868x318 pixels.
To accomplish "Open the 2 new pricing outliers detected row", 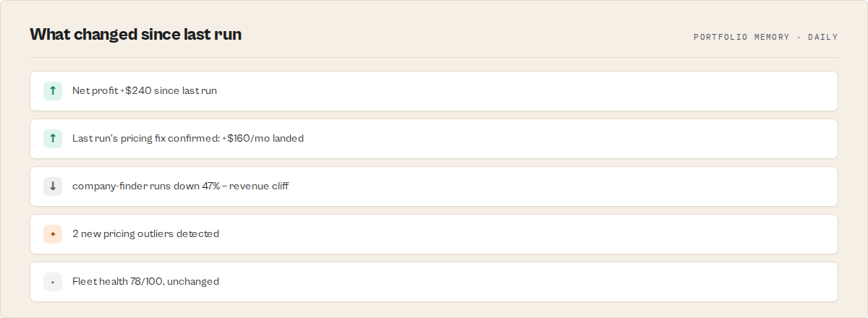I will [434, 234].
